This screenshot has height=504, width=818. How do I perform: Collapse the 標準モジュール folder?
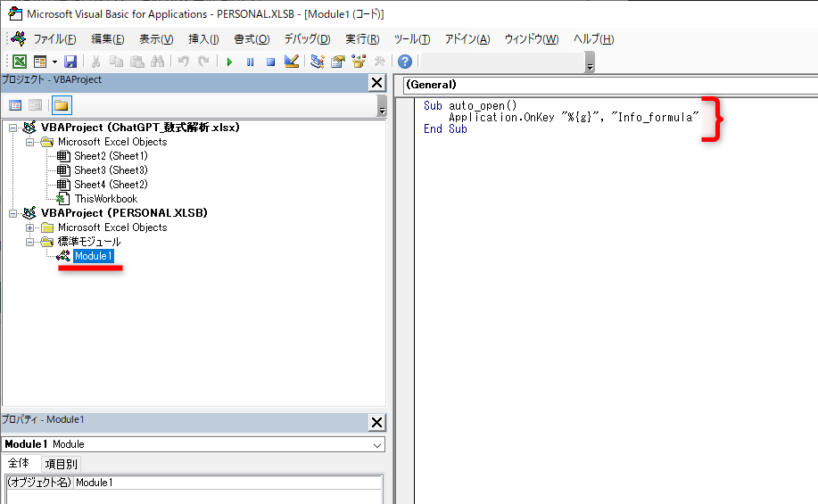[29, 242]
